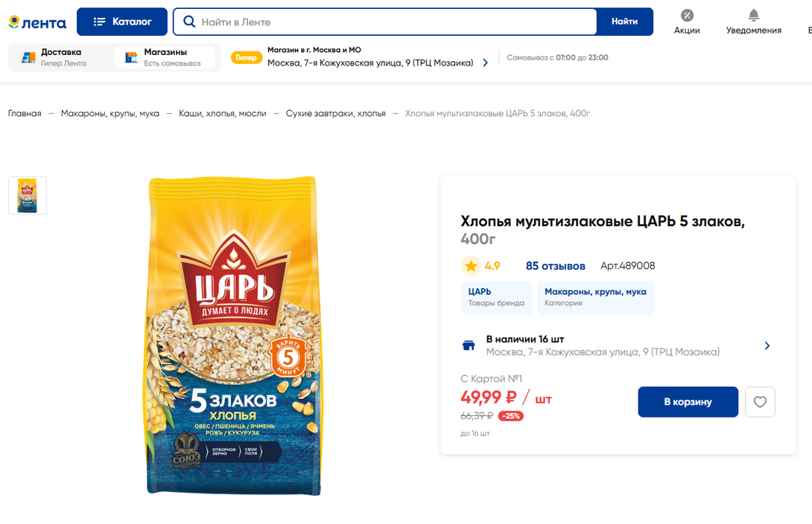Click the Лента logo
This screenshot has height=524, width=812.
pos(37,22)
